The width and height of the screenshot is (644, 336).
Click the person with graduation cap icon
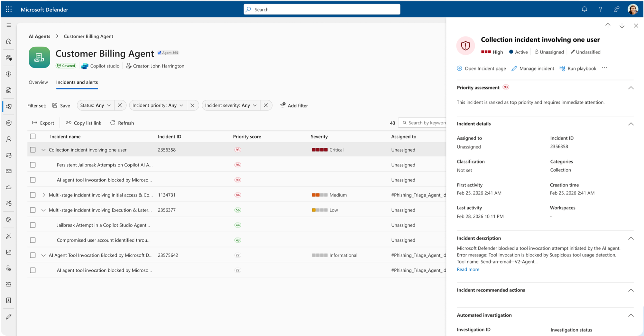9,268
